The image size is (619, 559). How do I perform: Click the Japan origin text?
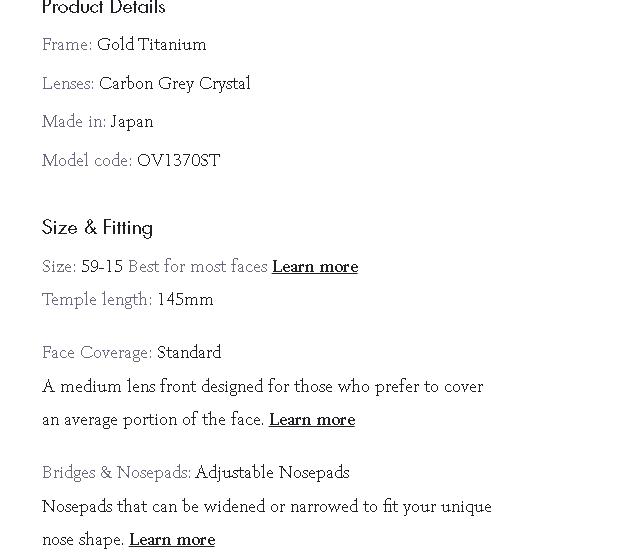[x=132, y=122]
